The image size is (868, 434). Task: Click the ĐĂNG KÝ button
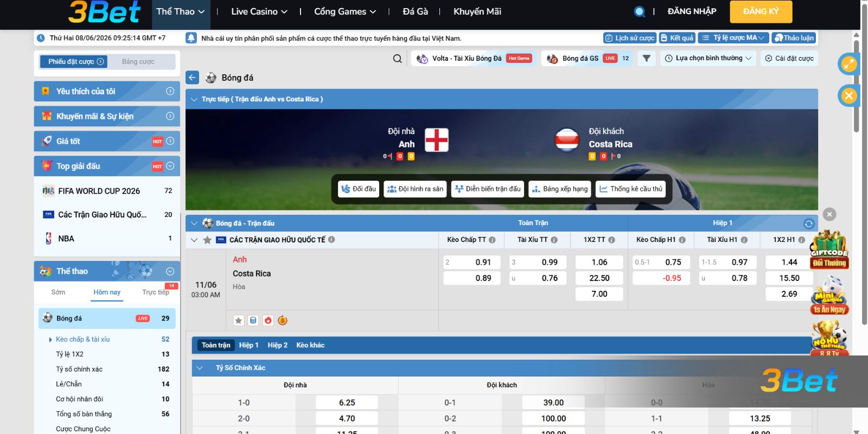pos(761,11)
